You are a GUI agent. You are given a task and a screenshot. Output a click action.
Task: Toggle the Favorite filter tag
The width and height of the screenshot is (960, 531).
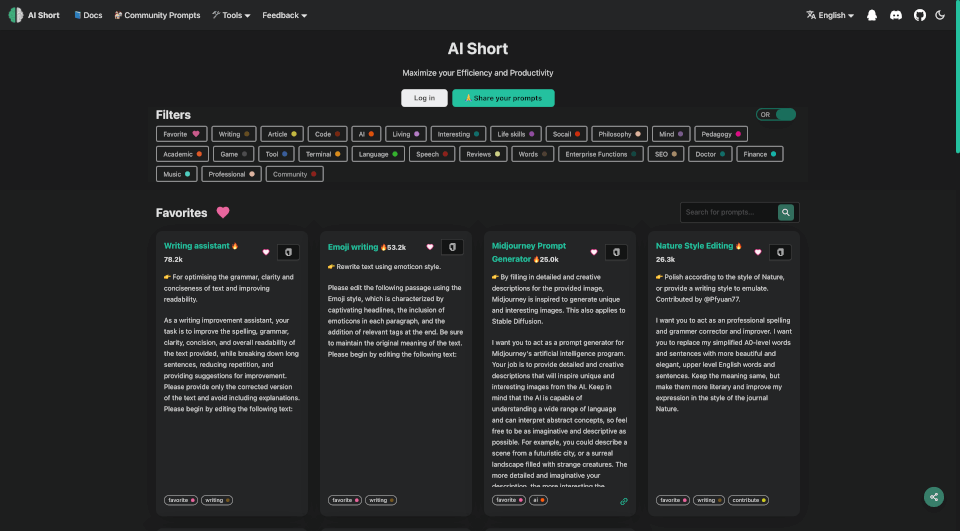tap(181, 134)
